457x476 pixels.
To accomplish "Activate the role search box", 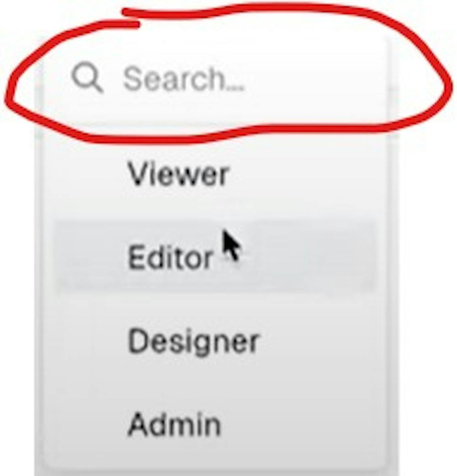I will pos(215,79).
